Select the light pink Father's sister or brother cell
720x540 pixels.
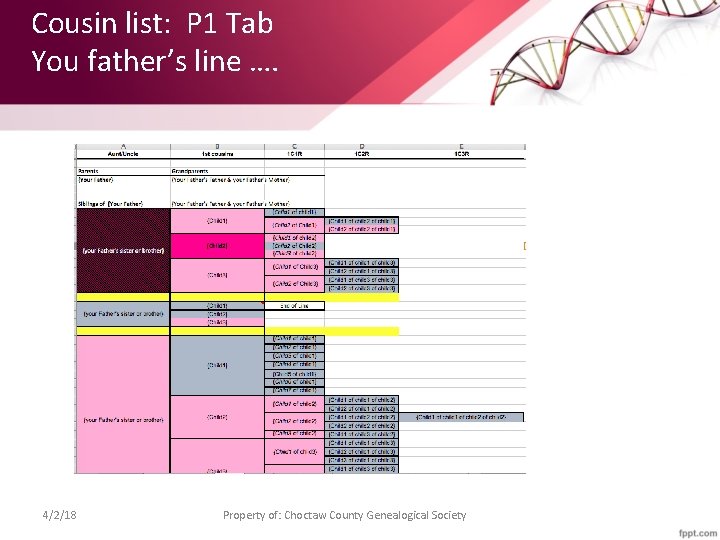tap(123, 404)
